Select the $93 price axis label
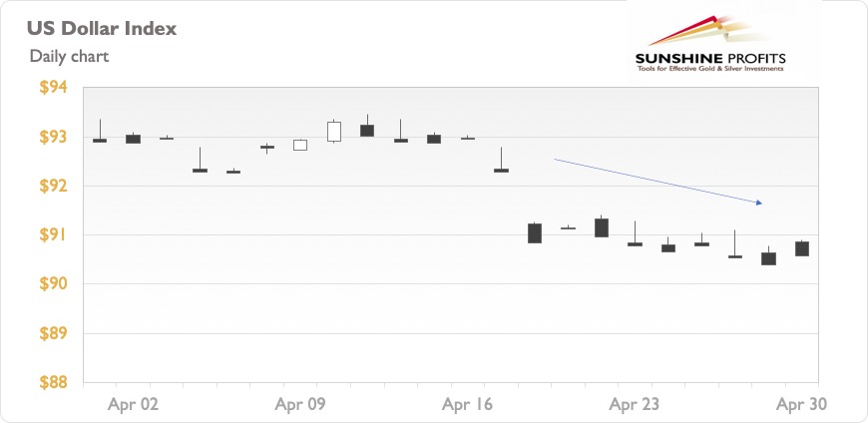This screenshot has height=423, width=868. pos(53,137)
